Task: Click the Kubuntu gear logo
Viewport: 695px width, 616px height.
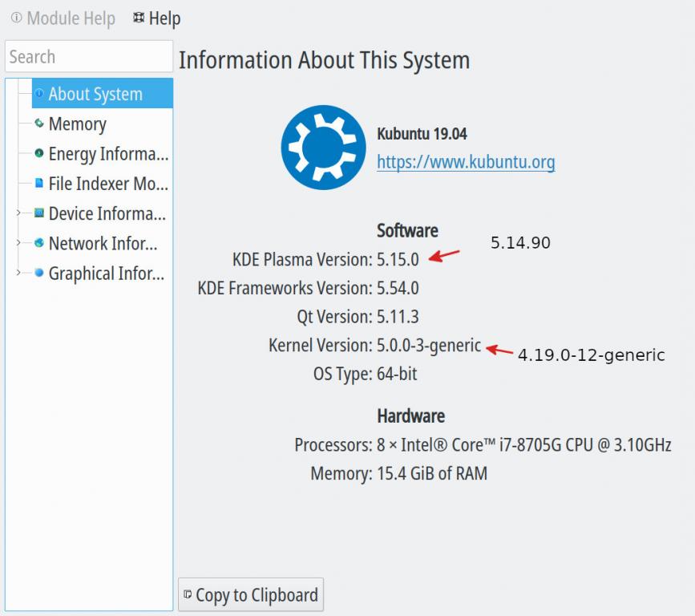Action: pos(323,148)
